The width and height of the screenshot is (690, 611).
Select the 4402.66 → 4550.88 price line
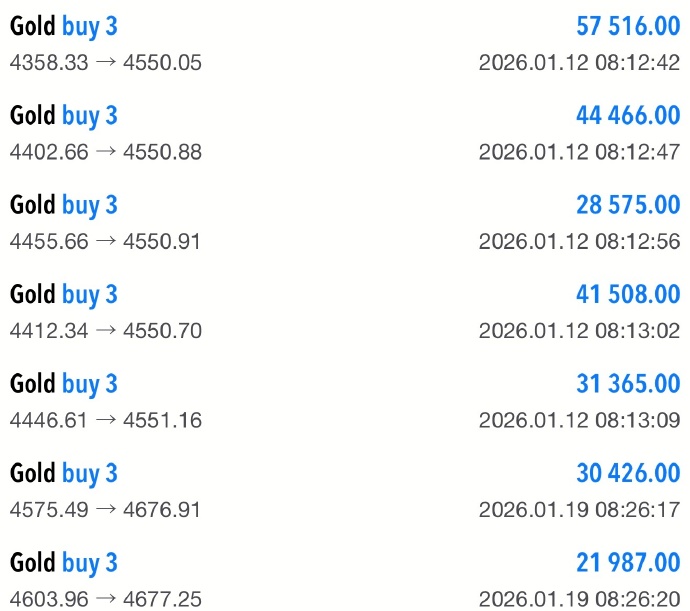(x=106, y=152)
